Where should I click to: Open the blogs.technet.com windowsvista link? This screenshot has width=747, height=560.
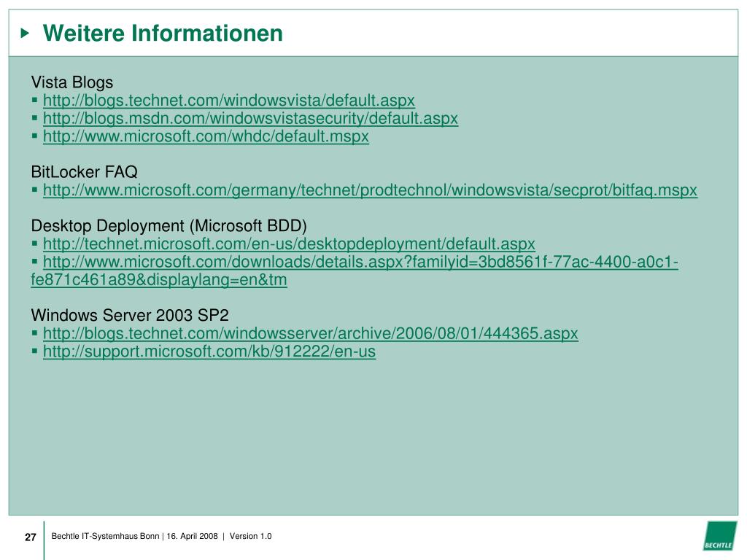click(x=228, y=101)
